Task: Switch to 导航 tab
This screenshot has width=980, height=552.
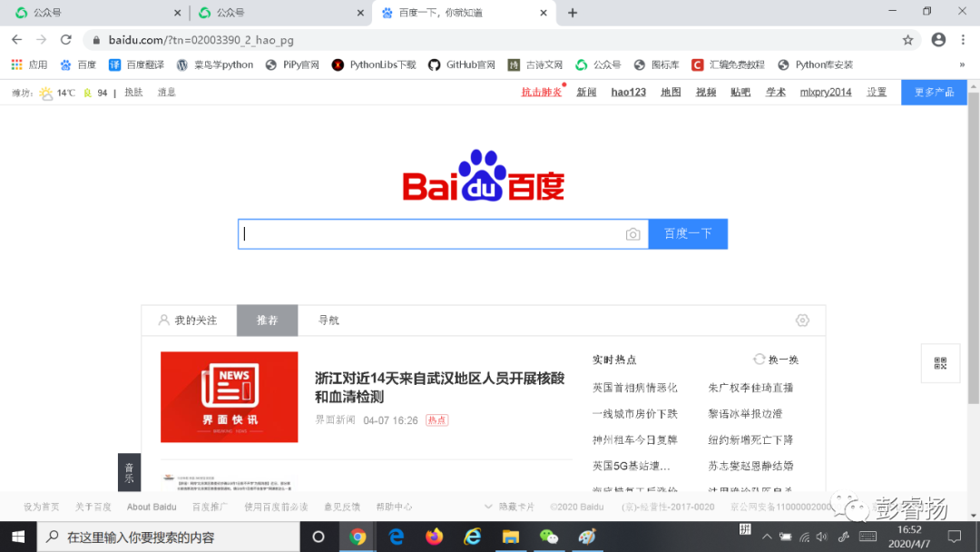Action: tap(328, 320)
